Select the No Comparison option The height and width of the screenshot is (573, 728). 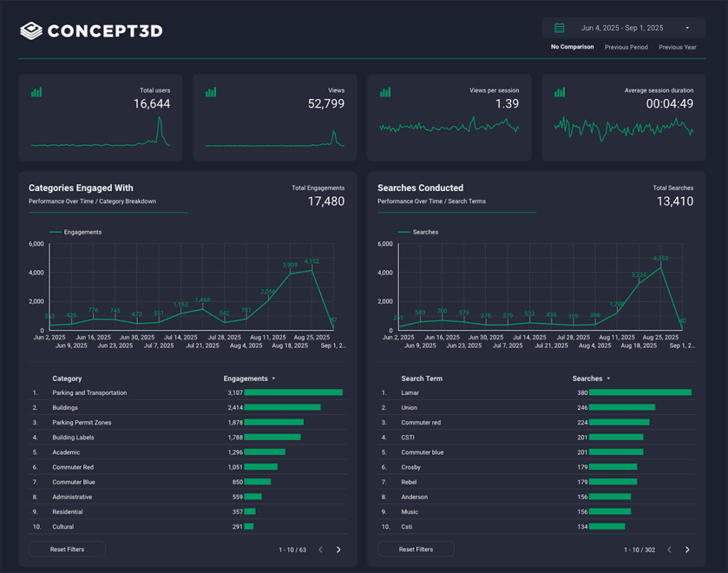(572, 47)
